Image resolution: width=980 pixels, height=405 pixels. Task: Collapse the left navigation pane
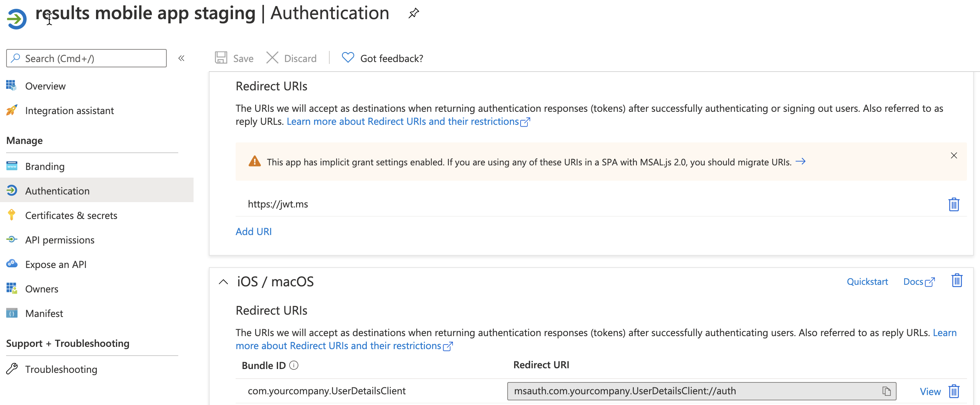pos(181,58)
